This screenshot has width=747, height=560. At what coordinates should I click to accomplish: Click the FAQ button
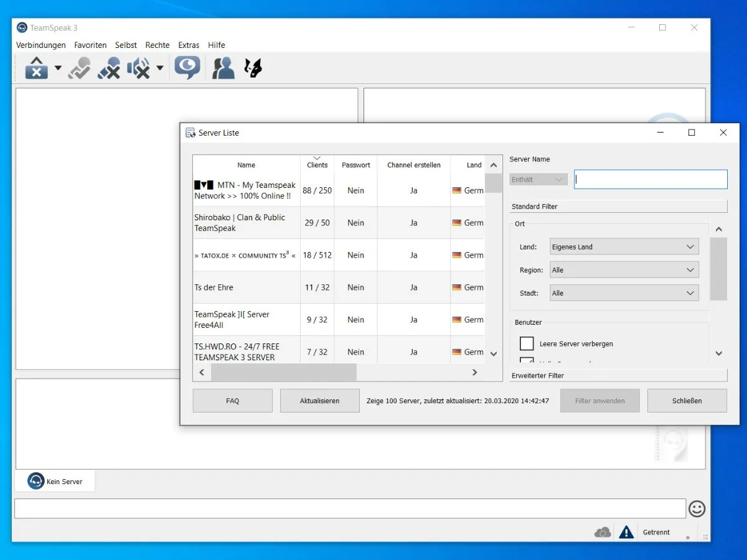232,401
